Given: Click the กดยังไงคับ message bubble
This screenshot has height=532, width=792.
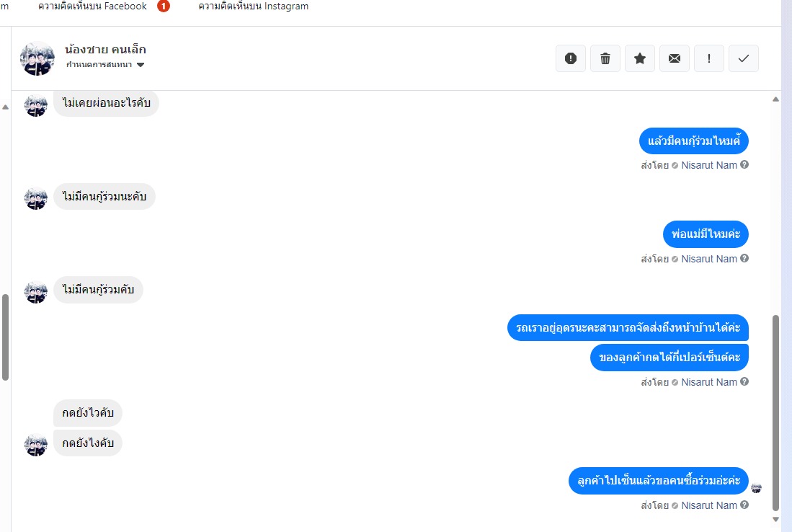Looking at the screenshot, I should pos(88,443).
